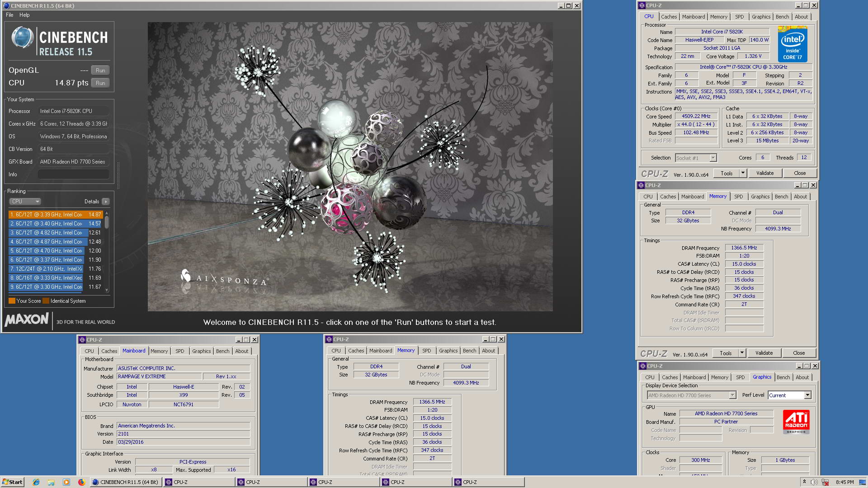Click the Cinebench sphere logo in the panel

click(23, 38)
